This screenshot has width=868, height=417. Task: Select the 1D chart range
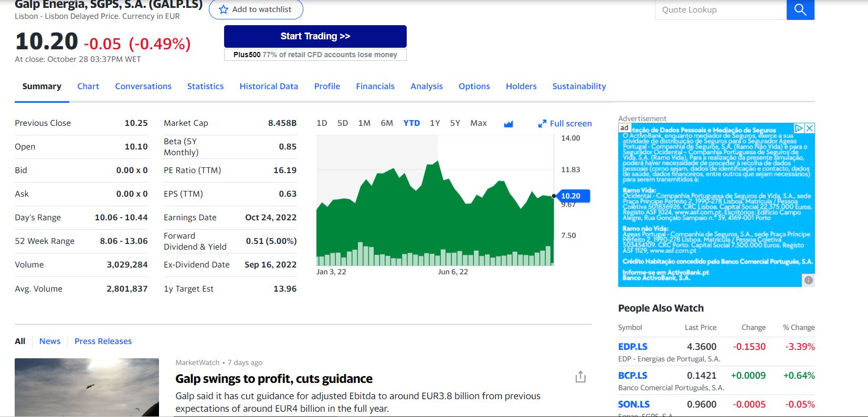[x=322, y=123]
